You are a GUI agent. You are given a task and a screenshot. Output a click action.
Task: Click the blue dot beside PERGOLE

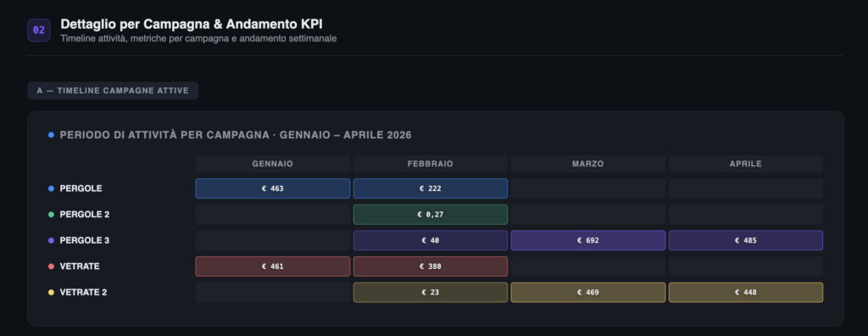(x=51, y=188)
